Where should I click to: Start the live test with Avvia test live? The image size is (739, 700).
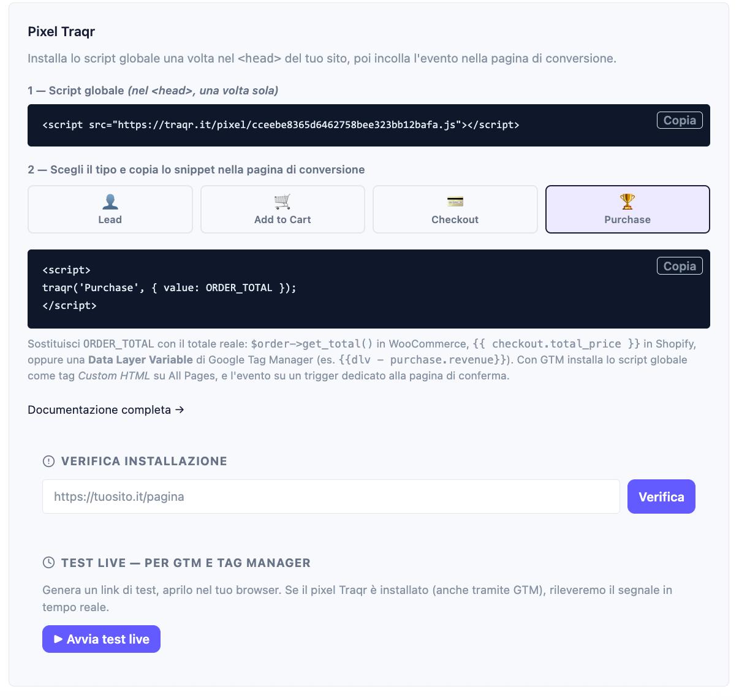tap(101, 639)
